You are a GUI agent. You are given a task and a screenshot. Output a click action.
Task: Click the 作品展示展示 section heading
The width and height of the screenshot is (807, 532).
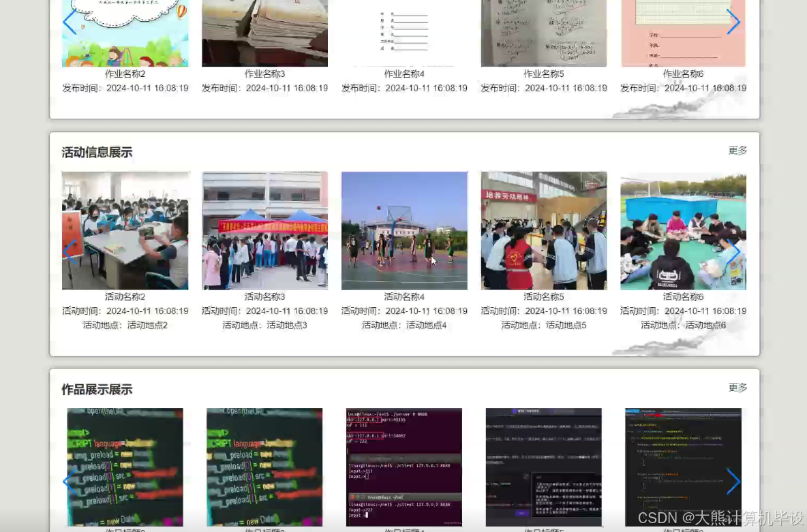coord(97,390)
